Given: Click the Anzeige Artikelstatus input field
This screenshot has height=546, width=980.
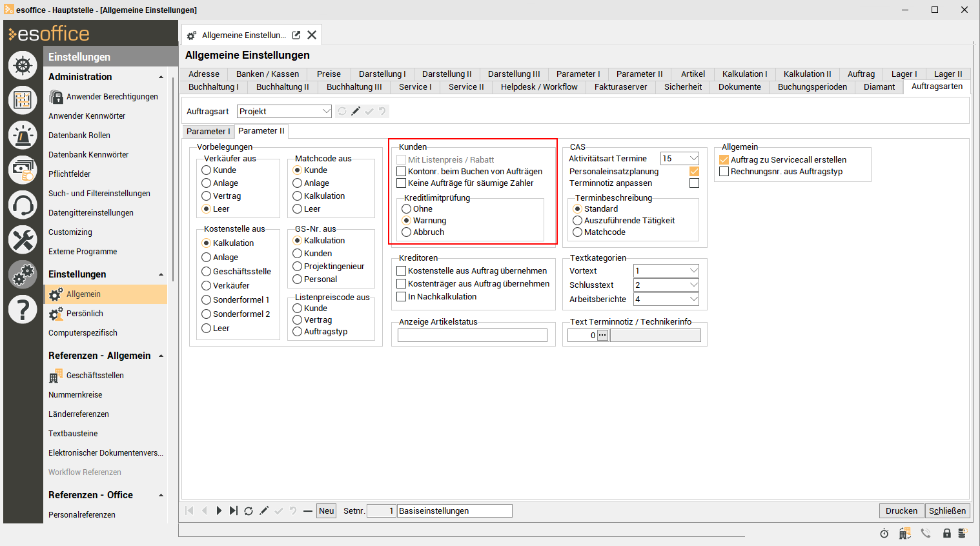Looking at the screenshot, I should [472, 336].
